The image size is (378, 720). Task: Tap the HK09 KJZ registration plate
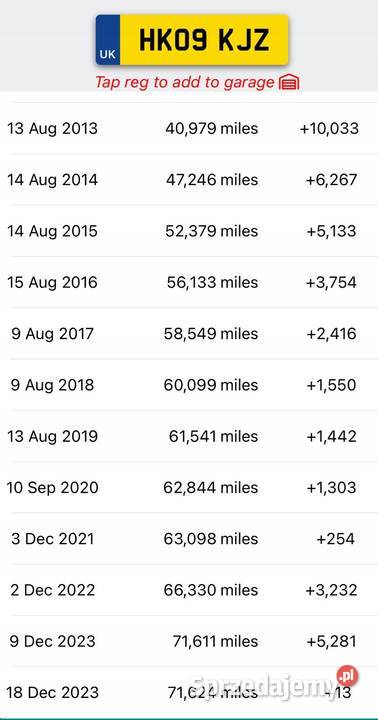tap(192, 40)
